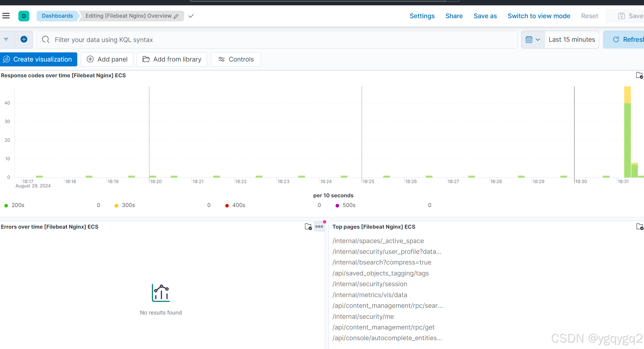
Task: Click the pencil edit icon beside dashboard title
Action: point(176,16)
